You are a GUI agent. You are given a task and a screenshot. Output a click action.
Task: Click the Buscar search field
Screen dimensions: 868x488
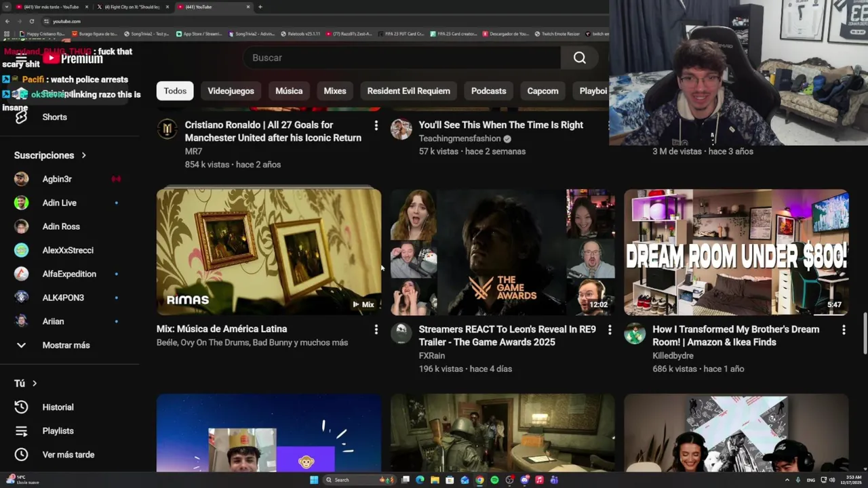pyautogui.click(x=402, y=58)
